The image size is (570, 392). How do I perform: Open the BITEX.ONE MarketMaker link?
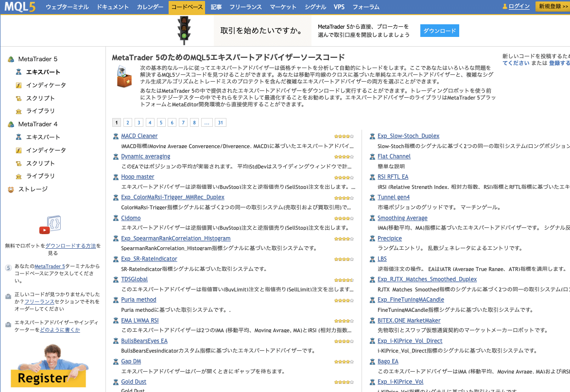[x=409, y=321]
